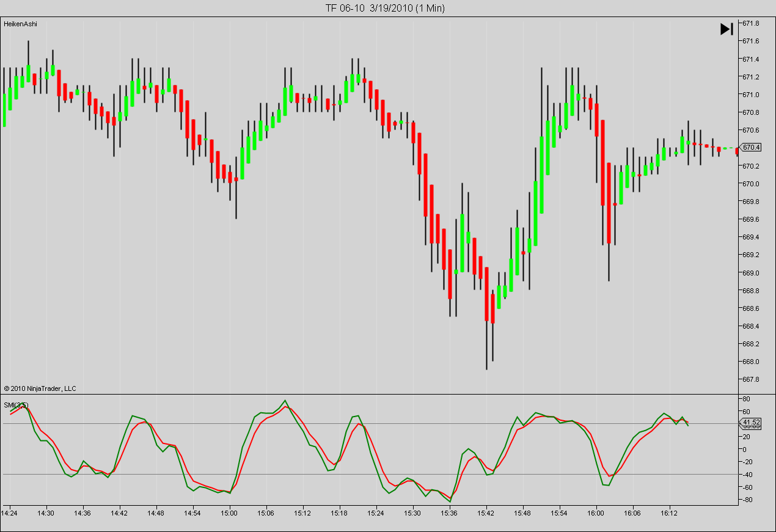Click the 0 SMI scale label
The image size is (776, 532).
[x=745, y=450]
